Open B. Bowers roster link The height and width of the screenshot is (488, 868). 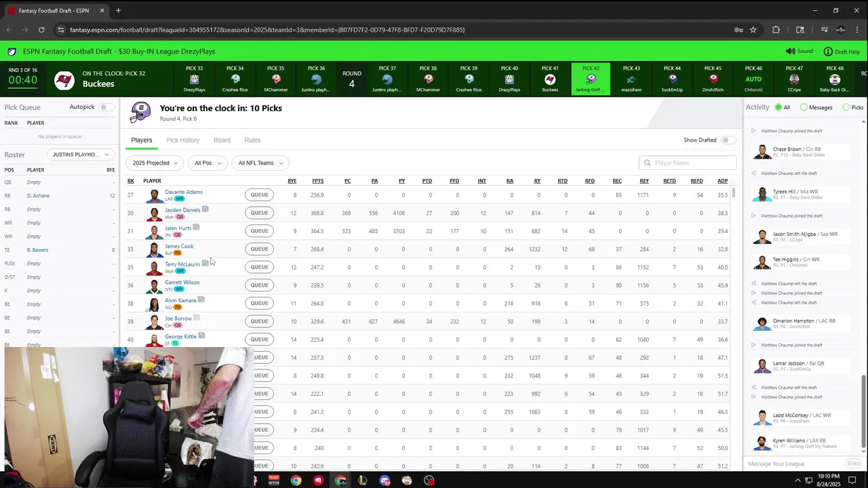(37, 250)
